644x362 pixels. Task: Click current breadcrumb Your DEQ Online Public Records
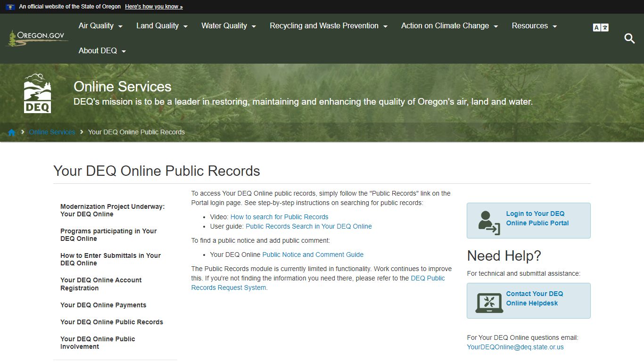(136, 132)
